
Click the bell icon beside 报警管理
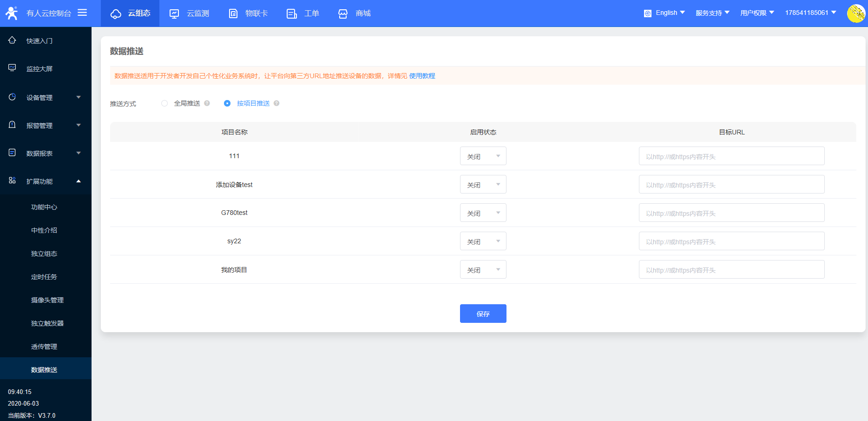pos(13,125)
